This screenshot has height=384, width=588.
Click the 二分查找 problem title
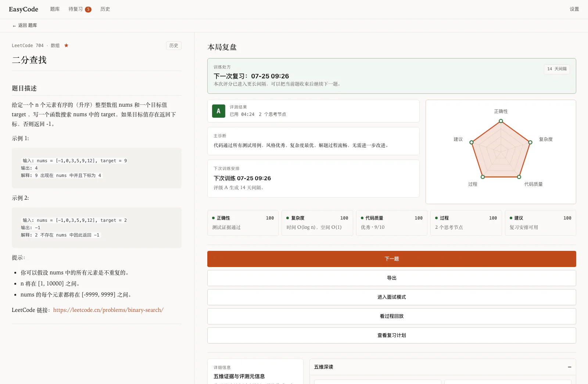tap(29, 60)
